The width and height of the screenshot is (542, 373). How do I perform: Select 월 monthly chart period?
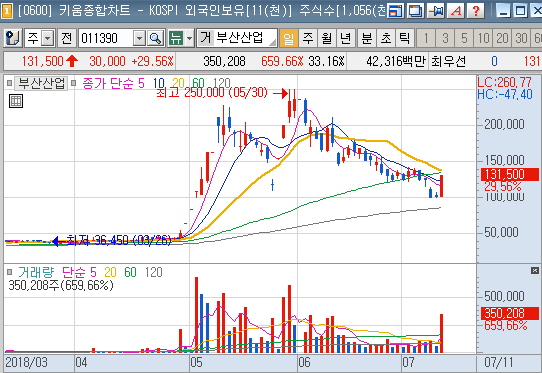[x=327, y=38]
